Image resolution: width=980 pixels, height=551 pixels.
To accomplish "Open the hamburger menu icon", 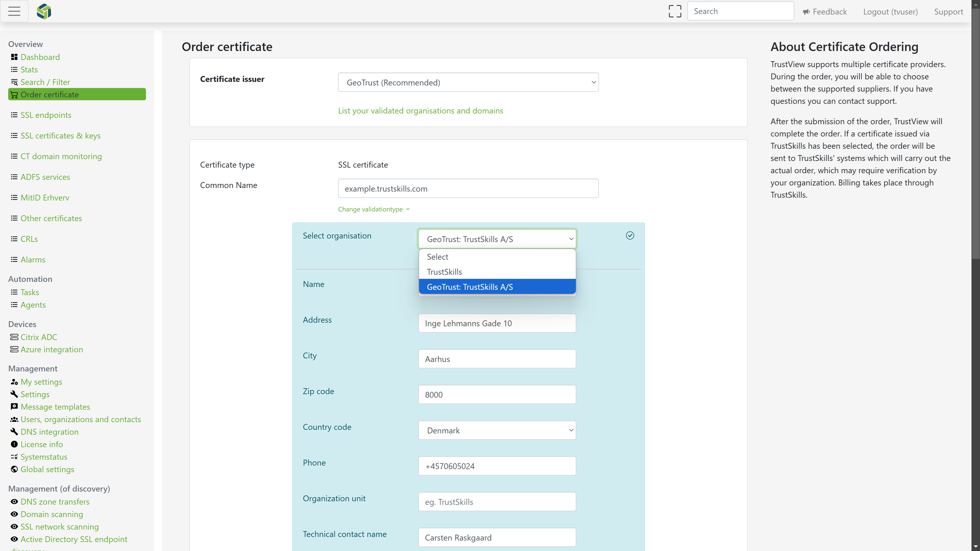I will click(x=14, y=11).
